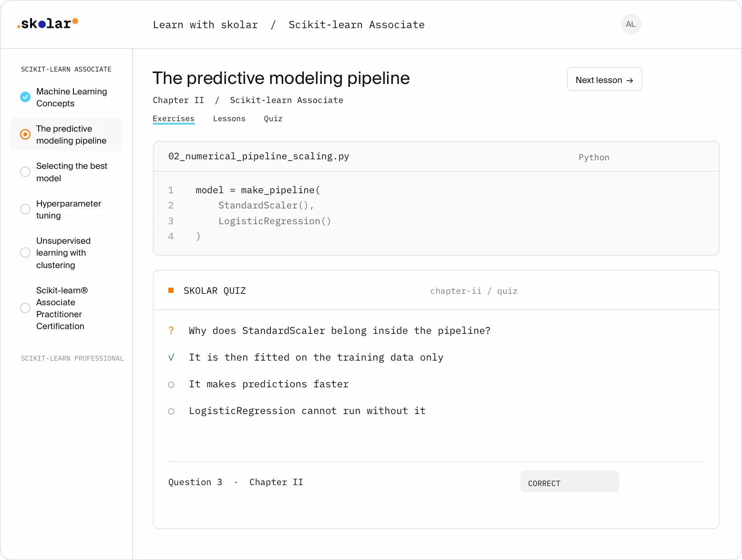
Task: Choose answer 'LogisticRegression cannot run without it'
Action: coord(307,411)
